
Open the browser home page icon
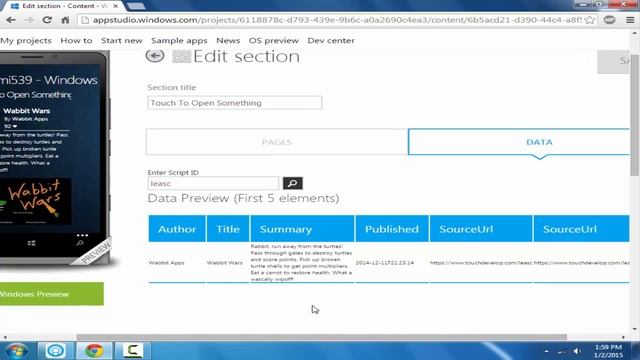[x=65, y=20]
